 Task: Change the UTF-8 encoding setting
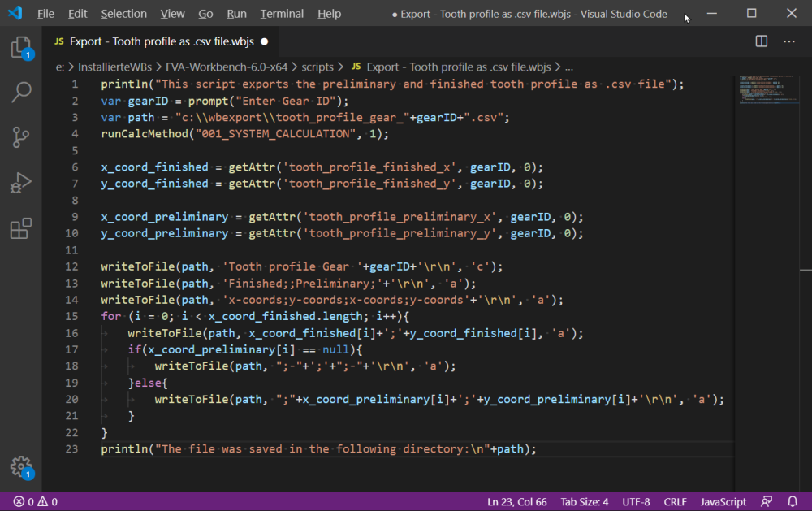pos(636,501)
